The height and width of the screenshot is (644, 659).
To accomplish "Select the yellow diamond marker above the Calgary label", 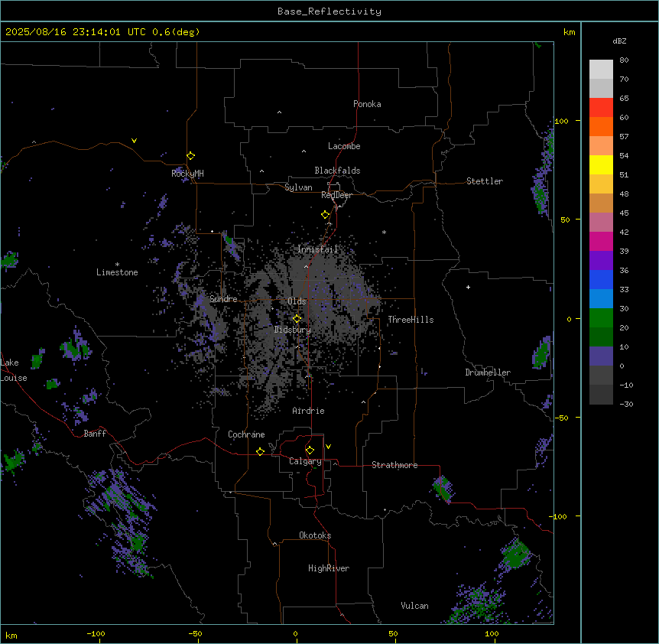I will [x=310, y=450].
